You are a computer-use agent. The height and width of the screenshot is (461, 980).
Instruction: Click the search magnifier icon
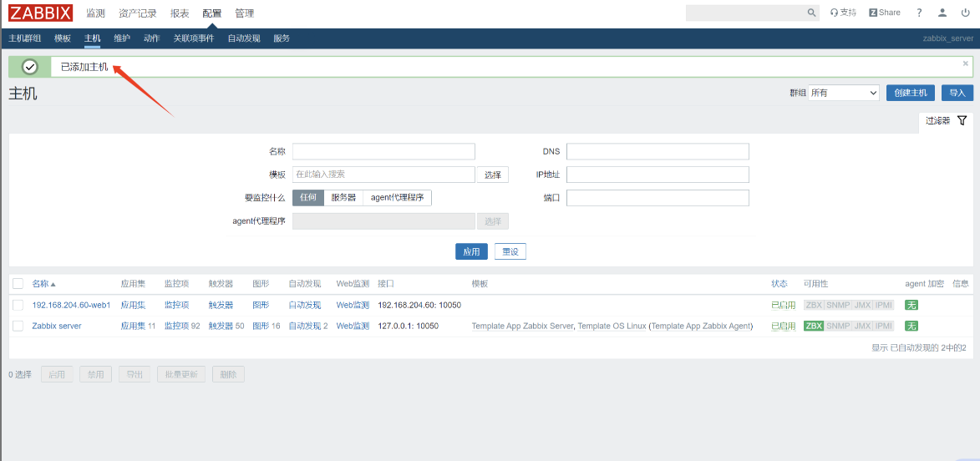[812, 13]
